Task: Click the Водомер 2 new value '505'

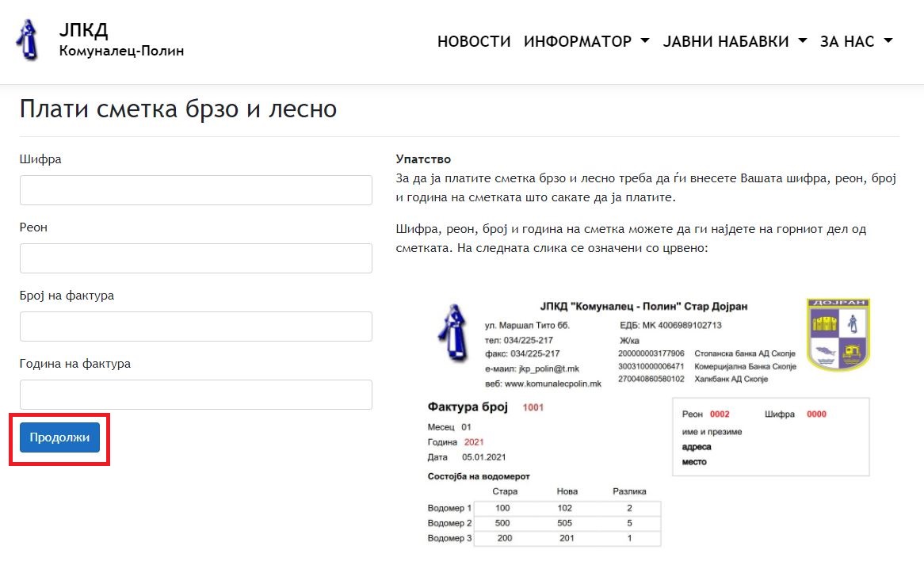Action: click(564, 523)
